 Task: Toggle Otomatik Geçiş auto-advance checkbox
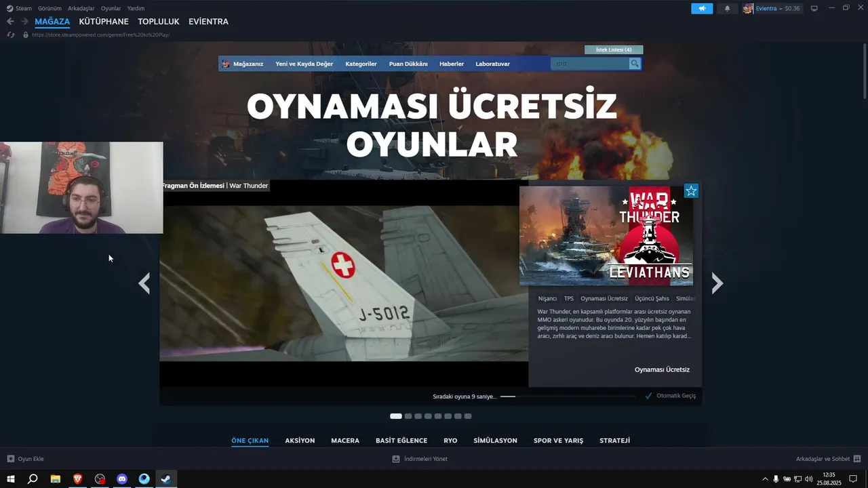649,396
